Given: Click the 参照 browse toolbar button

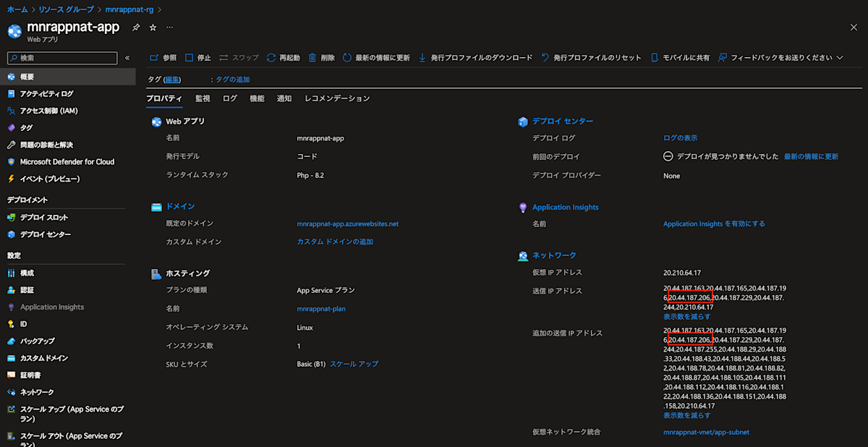Looking at the screenshot, I should pos(163,58).
